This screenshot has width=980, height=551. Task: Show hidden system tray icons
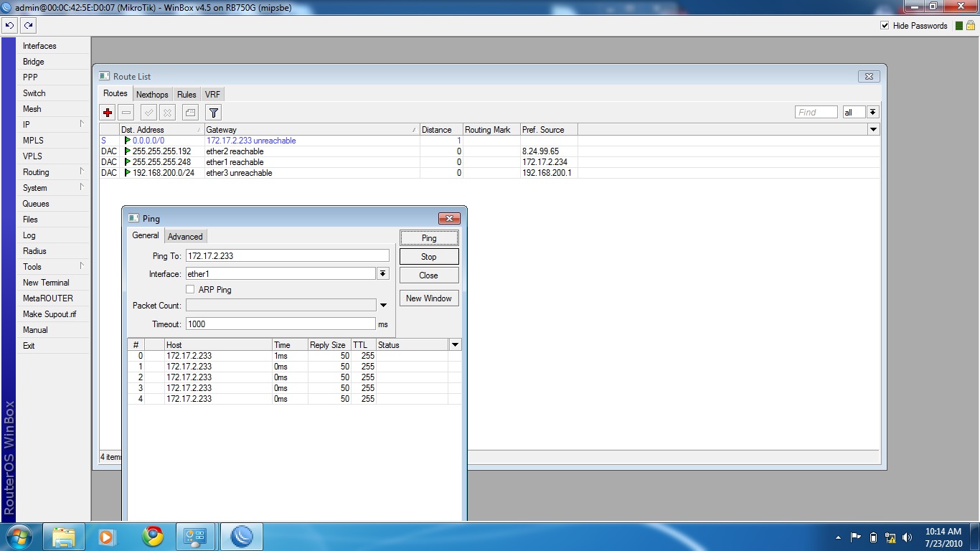[x=838, y=537]
